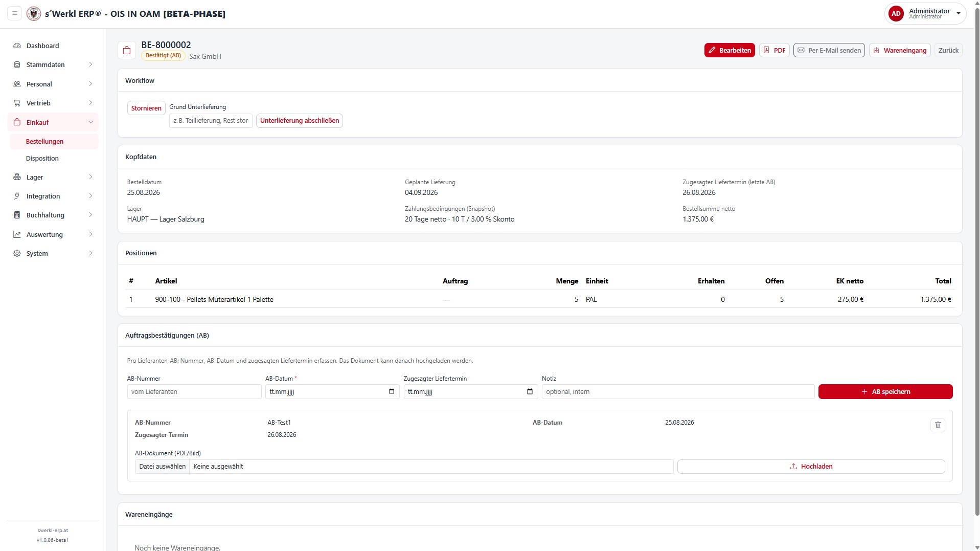The width and height of the screenshot is (980, 551).
Task: Open the Wareneingang button
Action: point(899,50)
